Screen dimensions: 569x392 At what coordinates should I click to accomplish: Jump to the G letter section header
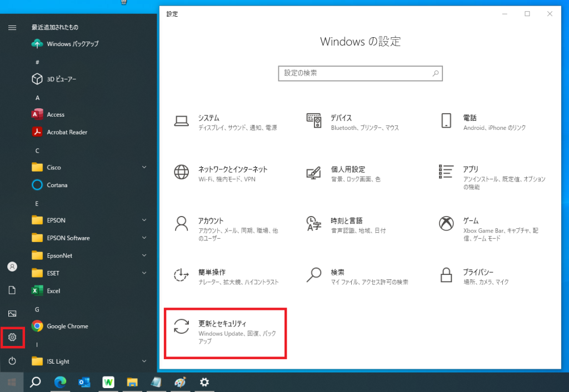point(37,309)
